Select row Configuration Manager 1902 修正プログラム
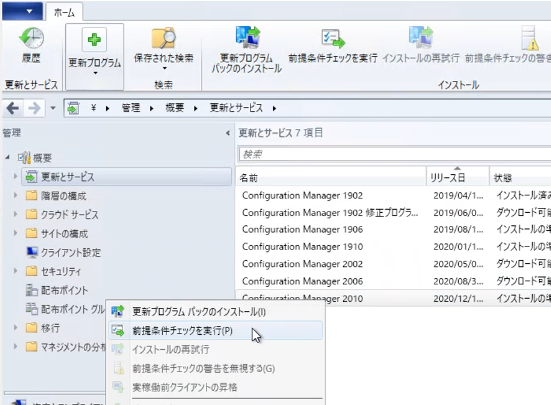This screenshot has width=551, height=405. click(393, 213)
